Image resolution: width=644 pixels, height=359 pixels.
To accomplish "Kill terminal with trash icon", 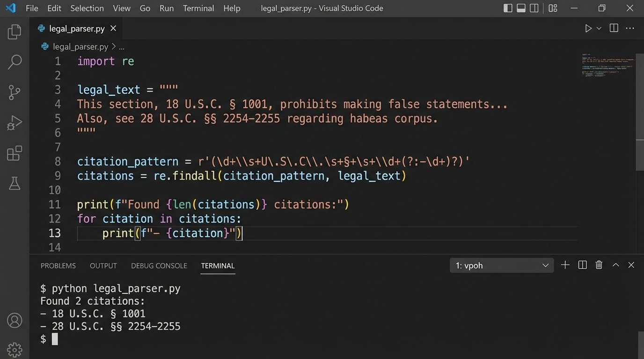I will (x=599, y=265).
